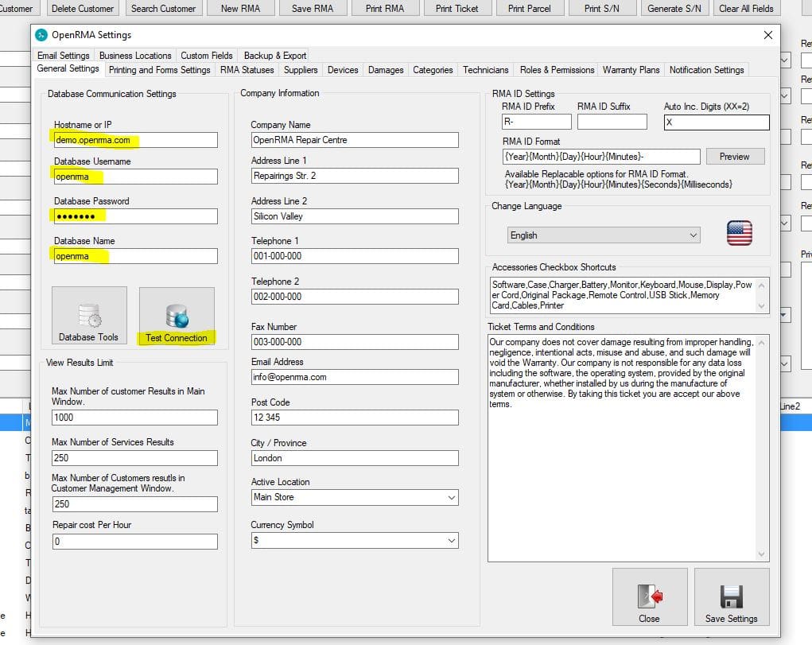Click Save RMA in main window toolbar
Screen dimensions: 812x645
tap(313, 8)
